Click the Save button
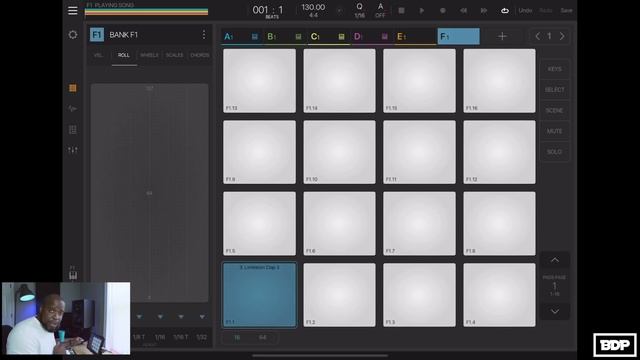640x360 pixels. [x=567, y=11]
